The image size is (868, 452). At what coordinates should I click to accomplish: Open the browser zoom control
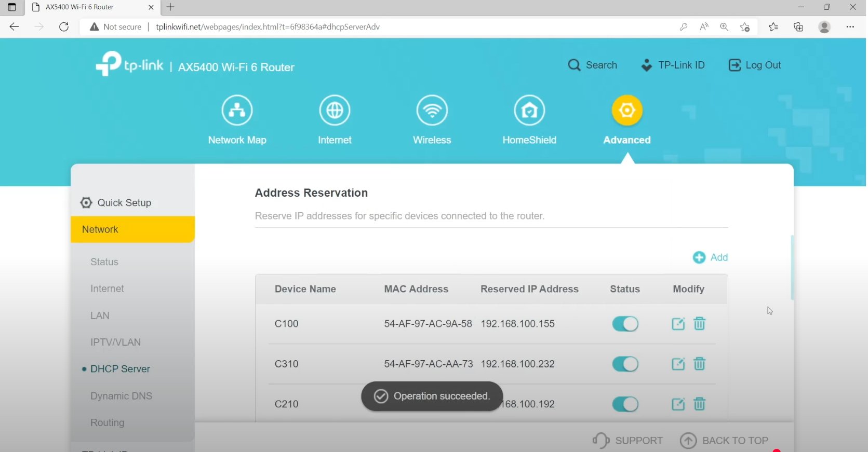[724, 27]
